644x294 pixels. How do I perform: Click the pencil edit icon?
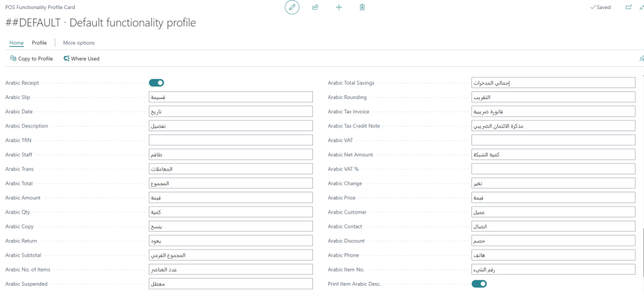[x=292, y=7]
